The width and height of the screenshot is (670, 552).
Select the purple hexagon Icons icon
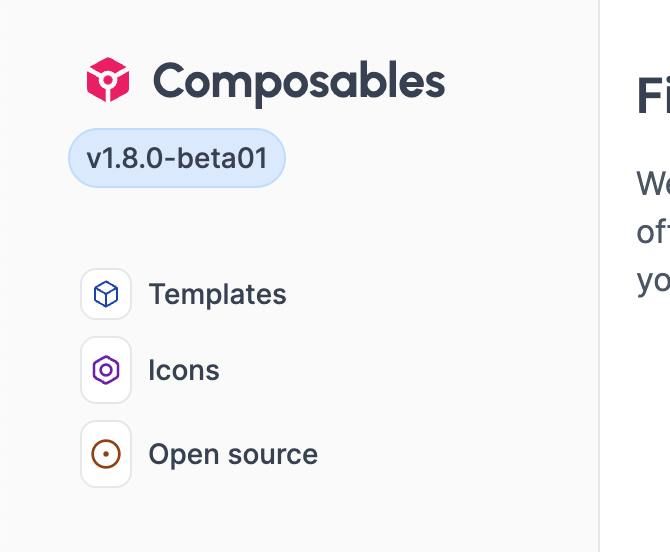pyautogui.click(x=106, y=370)
